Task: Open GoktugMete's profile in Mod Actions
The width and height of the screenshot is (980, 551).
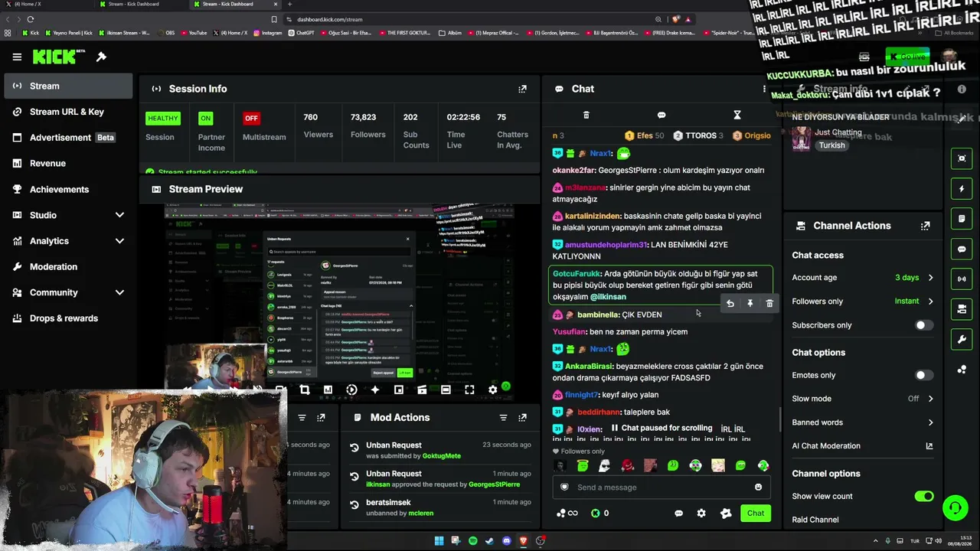Action: coord(442,456)
